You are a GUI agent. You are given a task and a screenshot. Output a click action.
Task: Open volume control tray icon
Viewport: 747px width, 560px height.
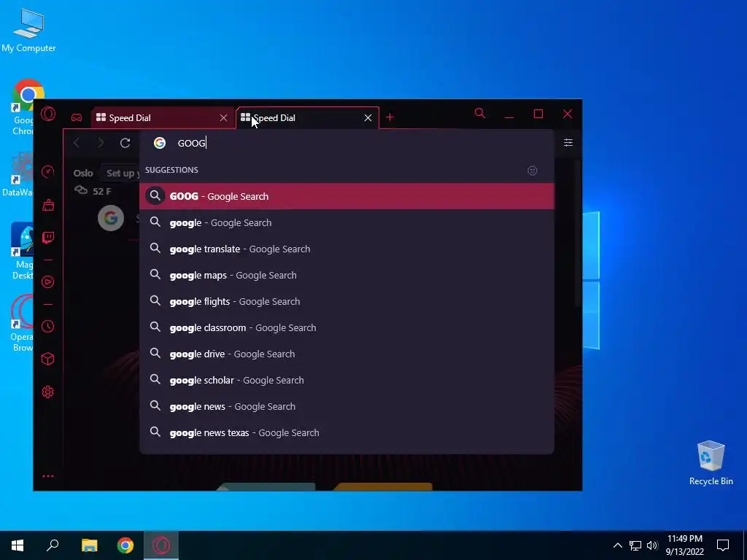(652, 545)
